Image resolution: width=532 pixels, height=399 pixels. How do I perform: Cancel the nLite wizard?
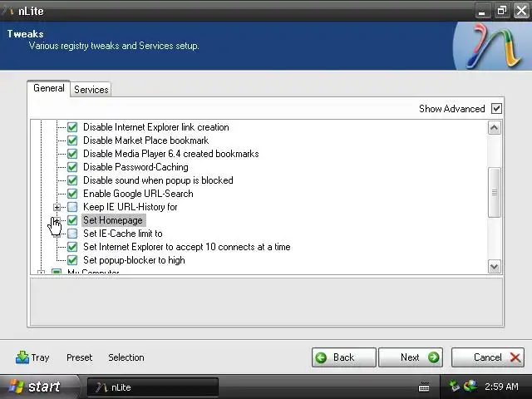coord(488,357)
